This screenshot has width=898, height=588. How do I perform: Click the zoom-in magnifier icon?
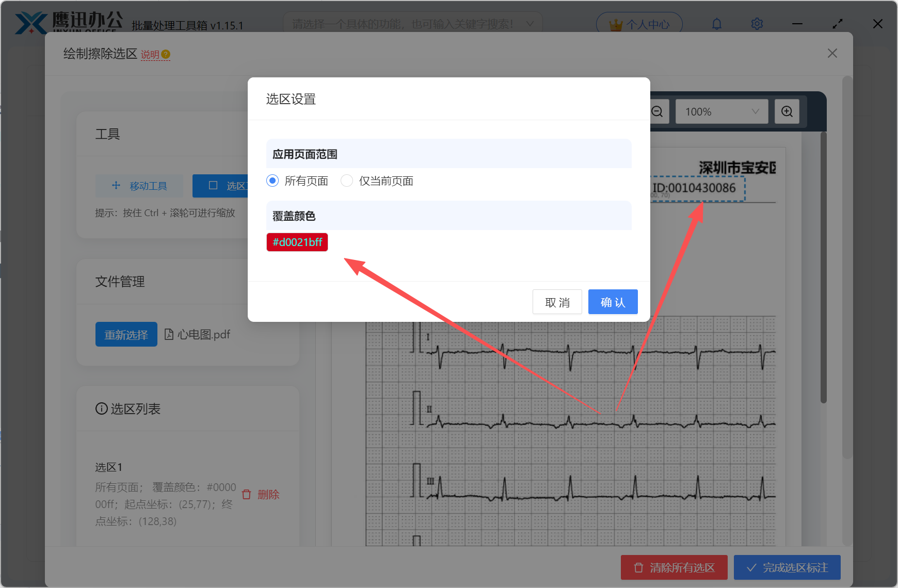pyautogui.click(x=787, y=111)
